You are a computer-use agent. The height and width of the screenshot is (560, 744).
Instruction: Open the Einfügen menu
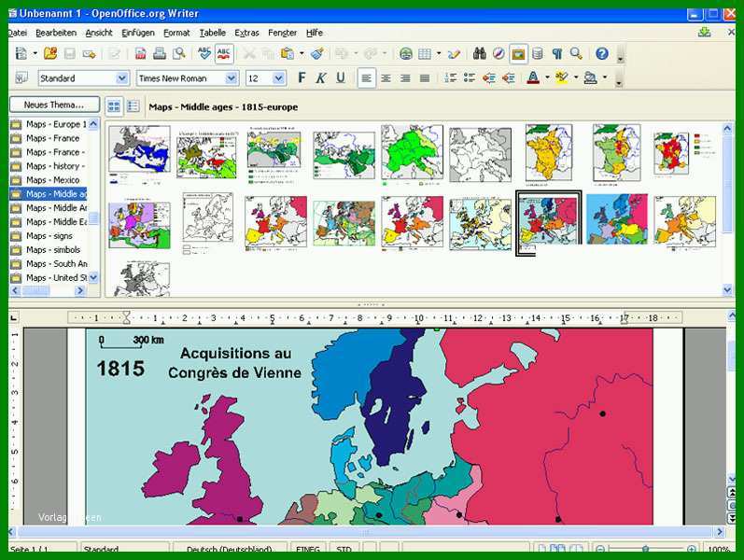[x=138, y=33]
